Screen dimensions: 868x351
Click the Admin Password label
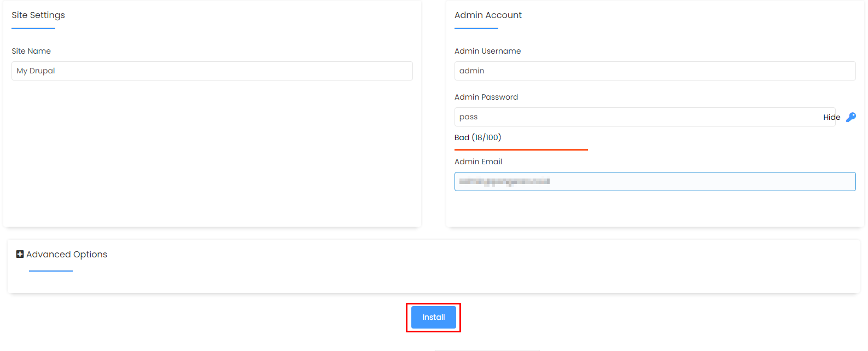[x=486, y=97]
